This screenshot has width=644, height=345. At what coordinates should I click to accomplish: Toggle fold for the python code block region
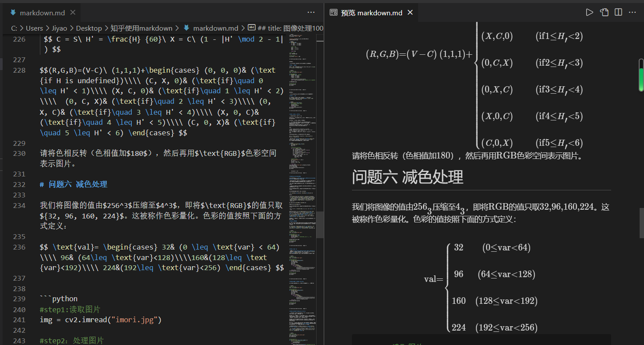33,298
